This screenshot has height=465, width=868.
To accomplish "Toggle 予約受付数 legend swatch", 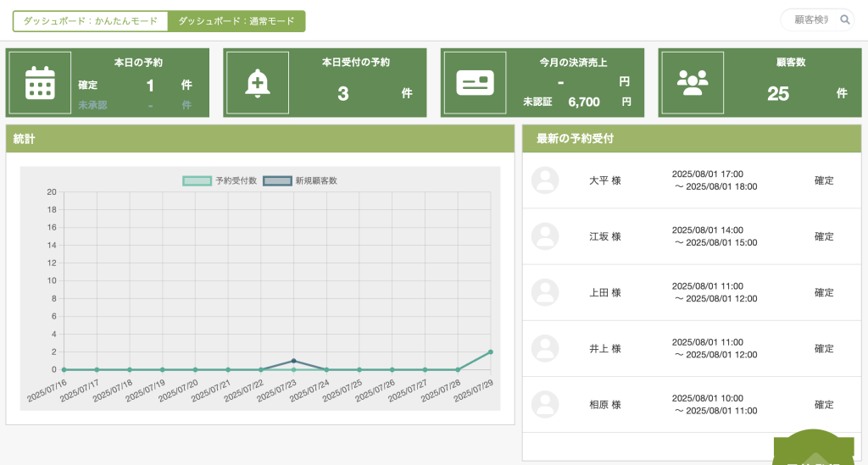I will 197,180.
